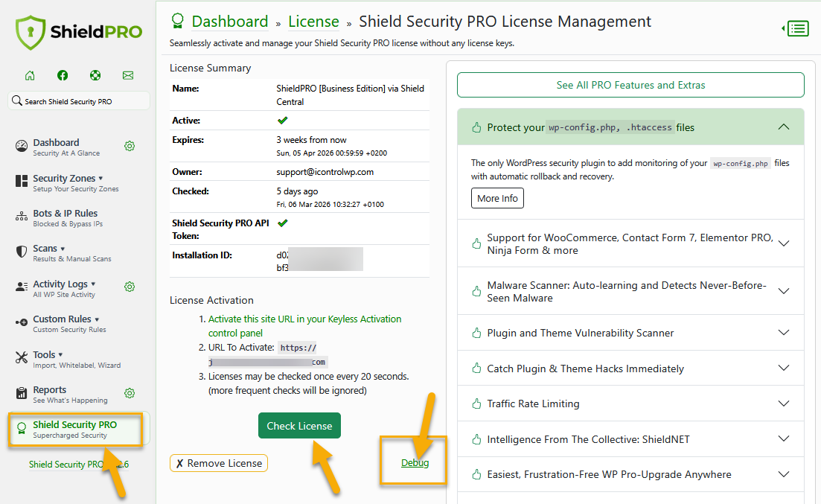The height and width of the screenshot is (504, 821).
Task: Expand Activity Logs menu
Action: [65, 287]
